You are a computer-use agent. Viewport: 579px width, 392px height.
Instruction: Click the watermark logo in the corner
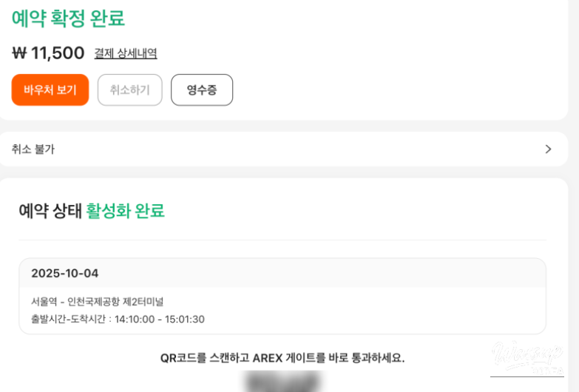(x=526, y=359)
